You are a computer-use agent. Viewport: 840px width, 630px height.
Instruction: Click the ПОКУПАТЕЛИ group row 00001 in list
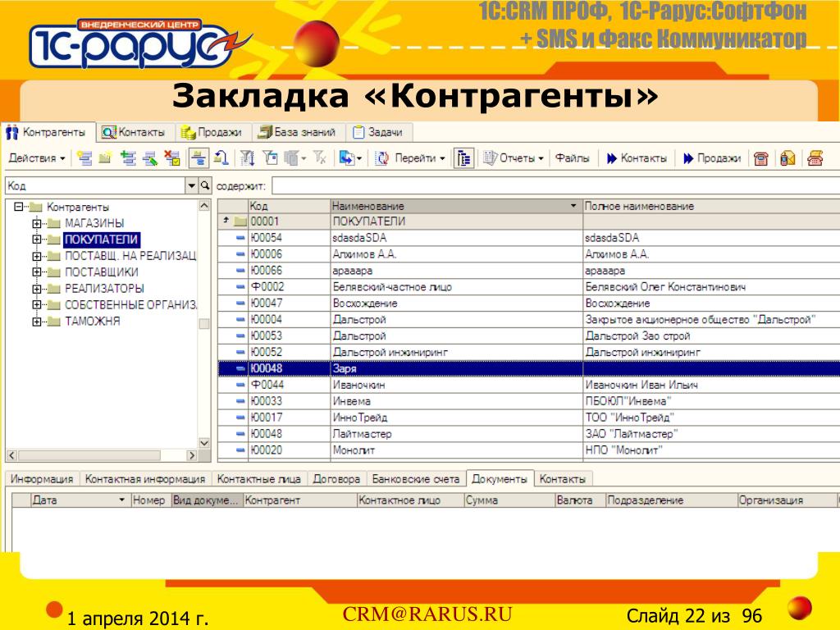pos(529,221)
